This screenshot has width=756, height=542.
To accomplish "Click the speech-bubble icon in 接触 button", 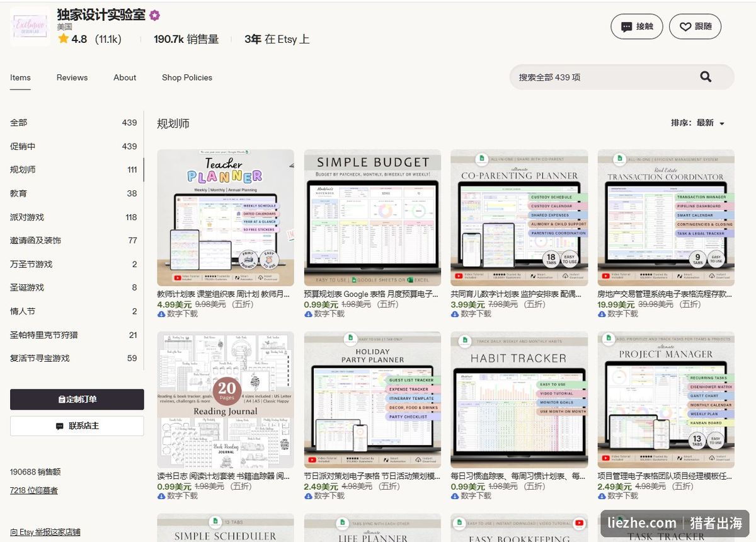I will pyautogui.click(x=626, y=26).
